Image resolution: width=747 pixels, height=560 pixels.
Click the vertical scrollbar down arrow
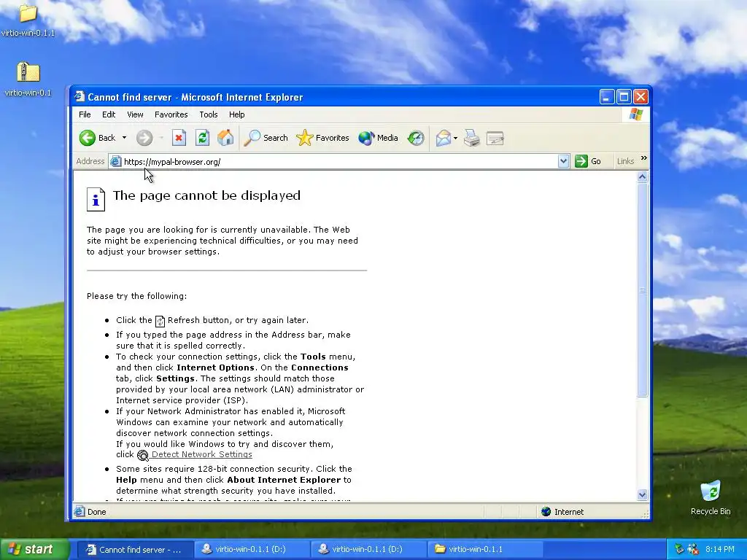point(642,495)
